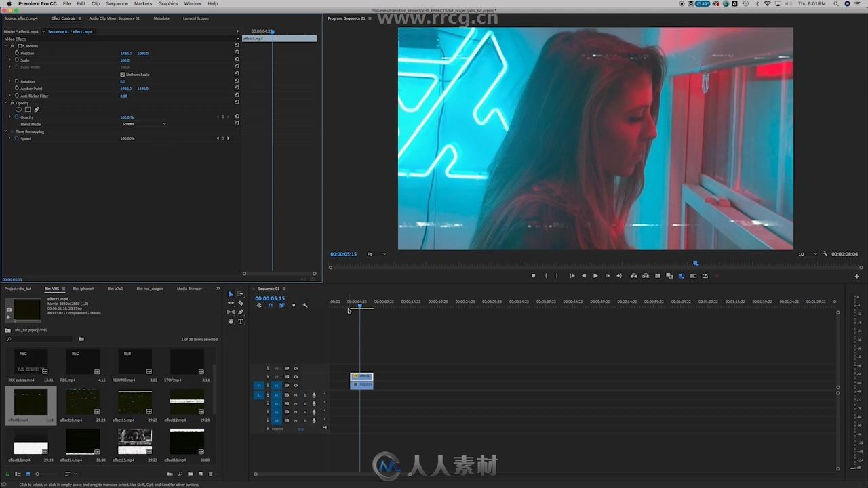Step back one frame in Program monitor

pos(584,276)
